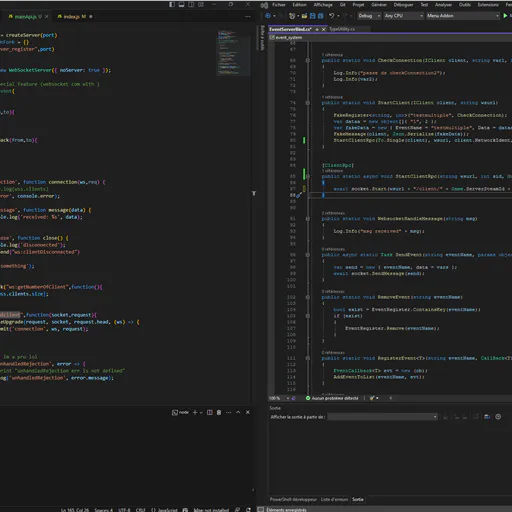Viewport: 512px width, 512px height.
Task: Click the Save All toolbar icon
Action: pyautogui.click(x=320, y=16)
